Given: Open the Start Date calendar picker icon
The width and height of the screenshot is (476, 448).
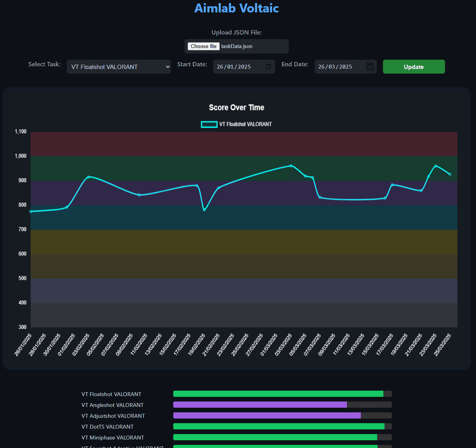Looking at the screenshot, I should tap(269, 67).
